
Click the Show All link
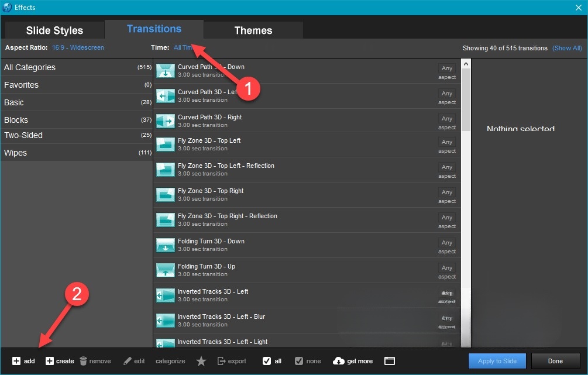point(567,48)
